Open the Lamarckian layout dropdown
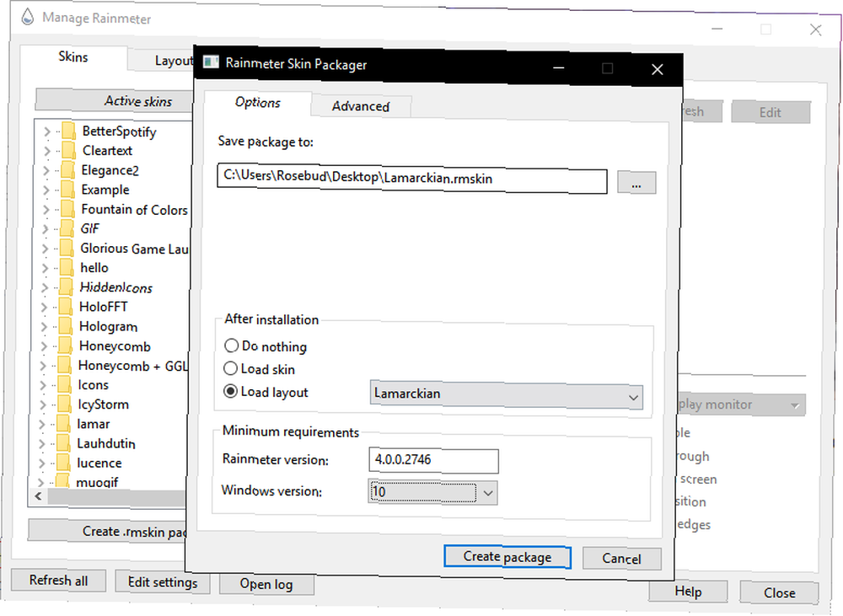Screen dimensions: 843x616 tap(506, 394)
